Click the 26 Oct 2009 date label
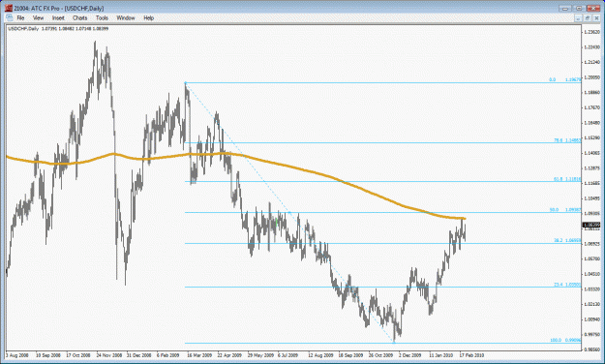This screenshot has height=364, width=605. tap(380, 354)
